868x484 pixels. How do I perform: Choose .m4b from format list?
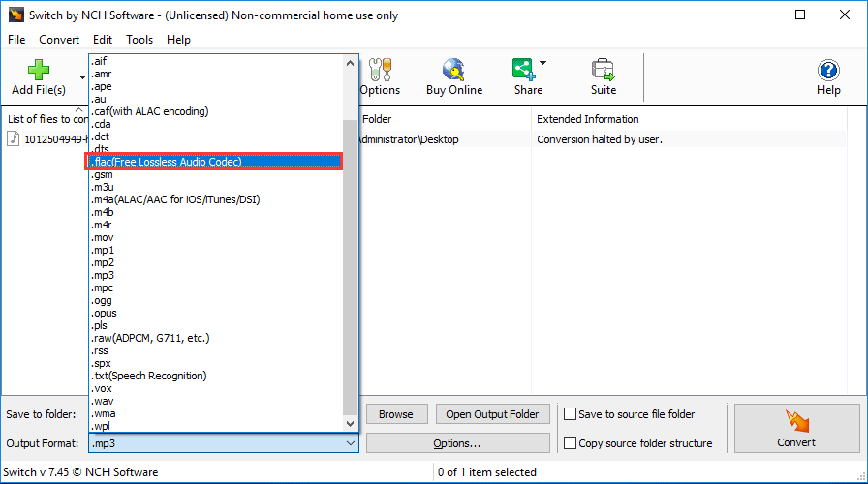216,212
